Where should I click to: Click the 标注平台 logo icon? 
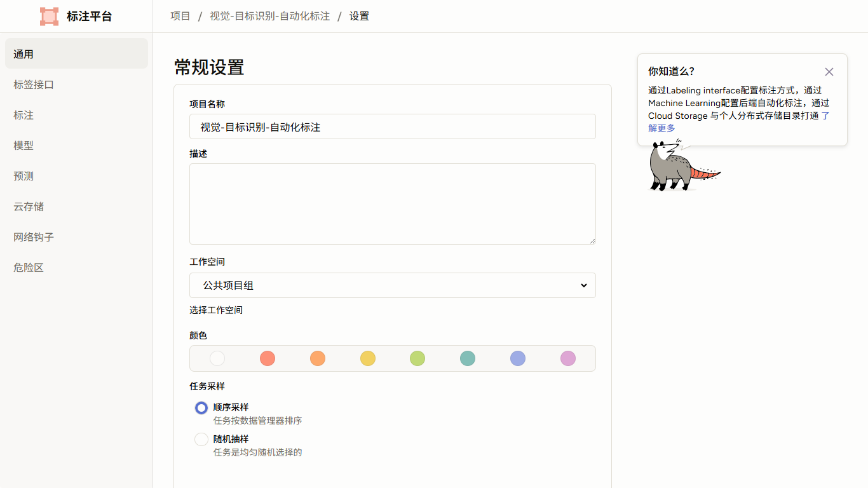click(49, 17)
